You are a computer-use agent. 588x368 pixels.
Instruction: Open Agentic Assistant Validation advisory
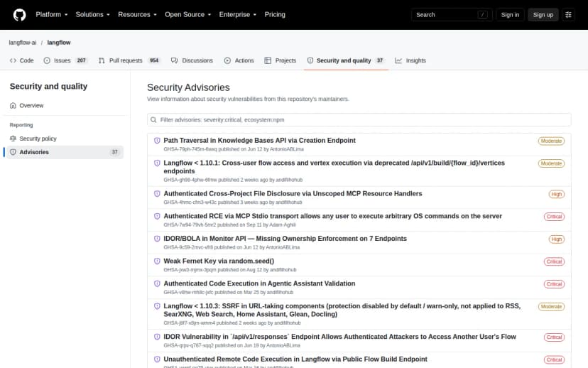click(x=259, y=283)
